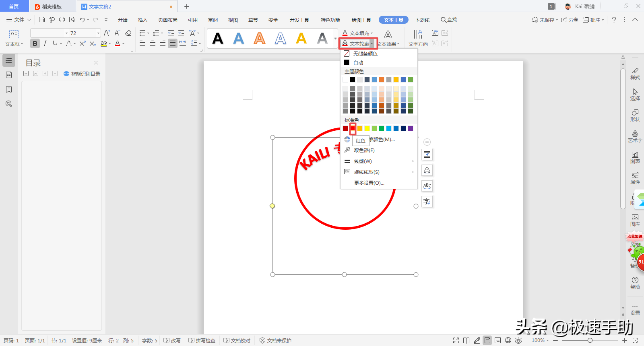
Task: Click 查找 find button in menu bar
Action: point(449,20)
